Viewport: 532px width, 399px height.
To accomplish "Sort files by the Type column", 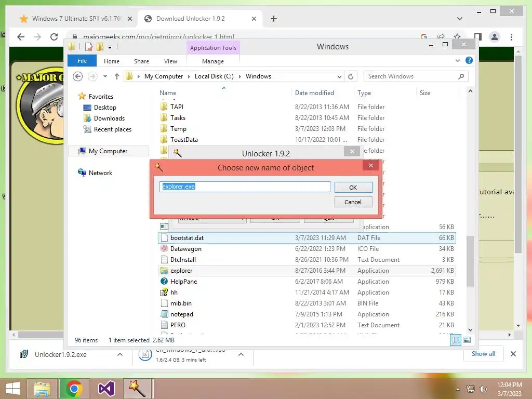I will click(364, 93).
